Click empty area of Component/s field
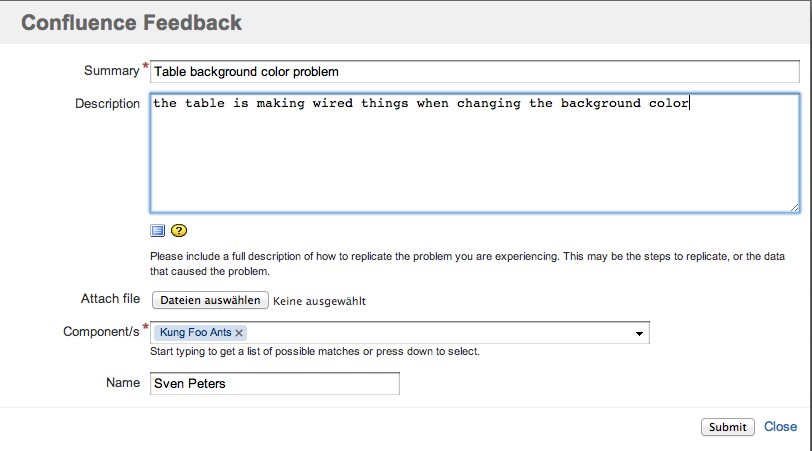The image size is (812, 451). (x=440, y=333)
